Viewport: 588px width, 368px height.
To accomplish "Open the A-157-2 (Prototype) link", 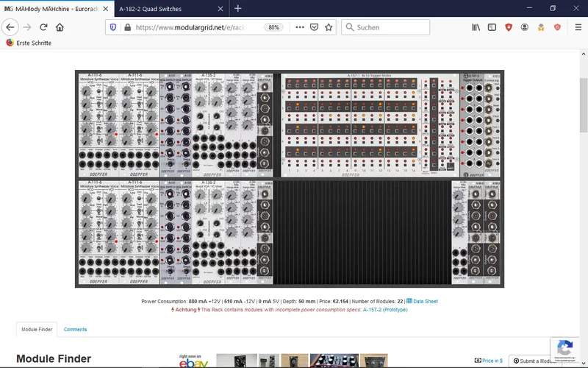I will pyautogui.click(x=385, y=310).
